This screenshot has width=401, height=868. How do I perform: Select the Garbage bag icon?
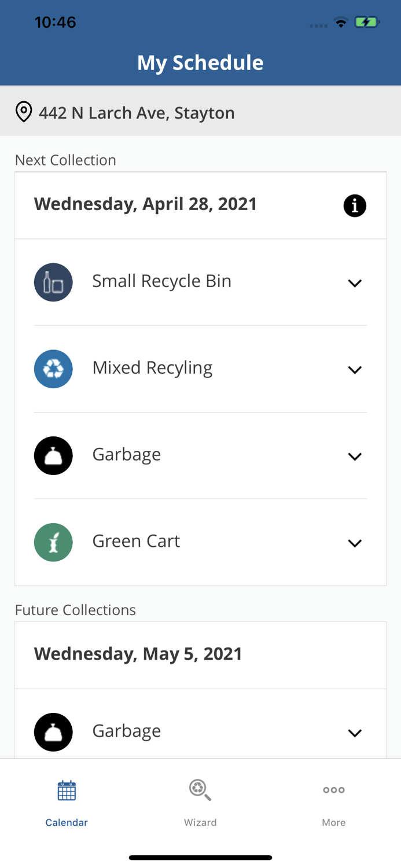point(53,455)
